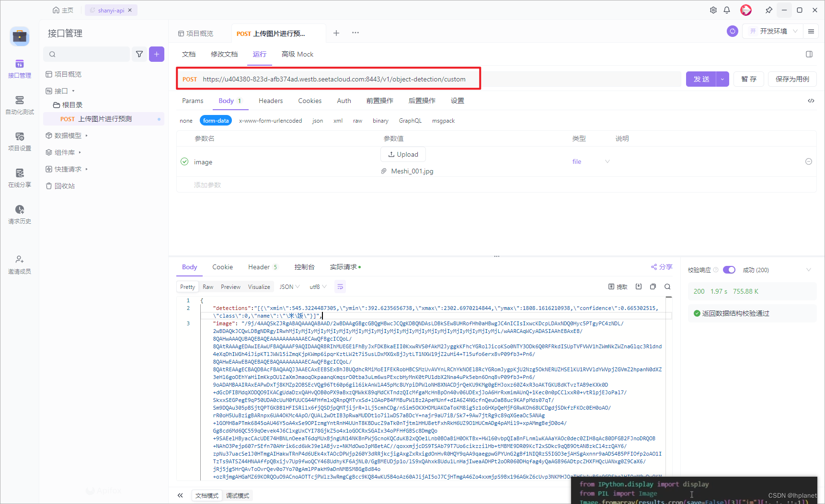
Task: Open the file type dropdown
Action: [591, 161]
